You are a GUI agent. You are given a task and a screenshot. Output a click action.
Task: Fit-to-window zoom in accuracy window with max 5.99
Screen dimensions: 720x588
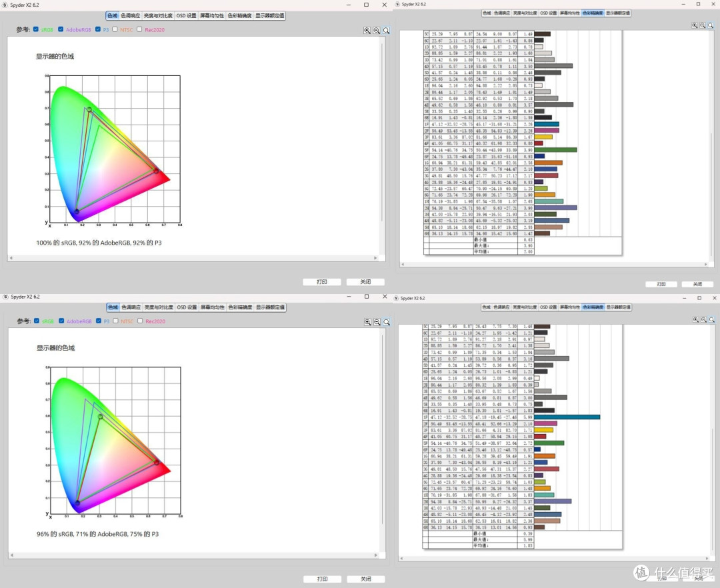712,319
